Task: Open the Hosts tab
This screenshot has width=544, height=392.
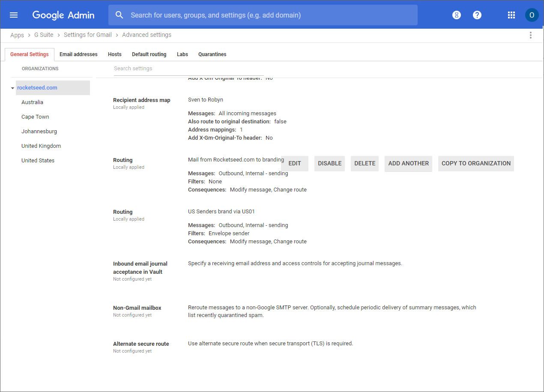Action: click(x=114, y=54)
